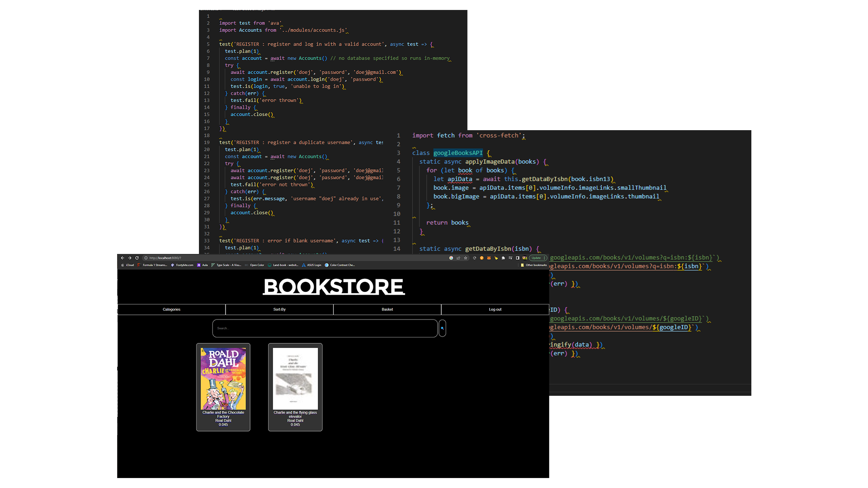The image size is (868, 488).
Task: Open the Video Speed Controller extension
Action: (475, 258)
